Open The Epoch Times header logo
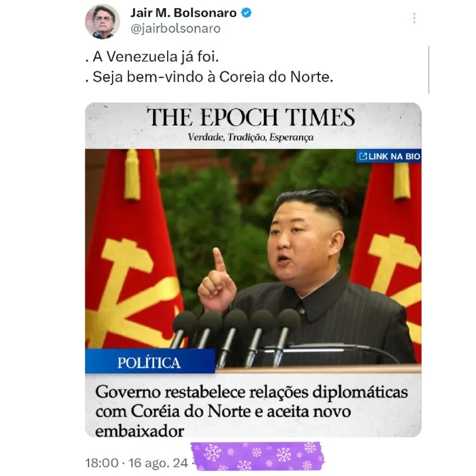476x476 pixels. click(251, 117)
